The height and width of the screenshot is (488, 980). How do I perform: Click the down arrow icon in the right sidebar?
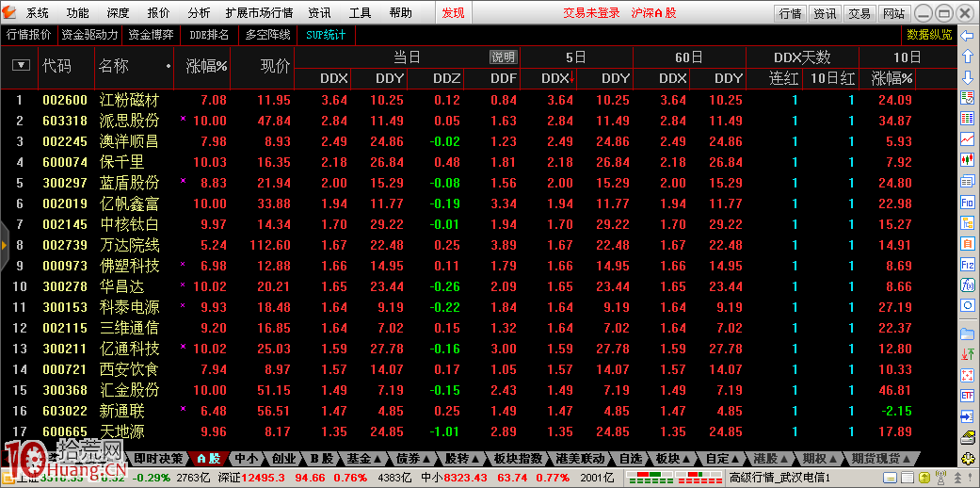coord(968,77)
